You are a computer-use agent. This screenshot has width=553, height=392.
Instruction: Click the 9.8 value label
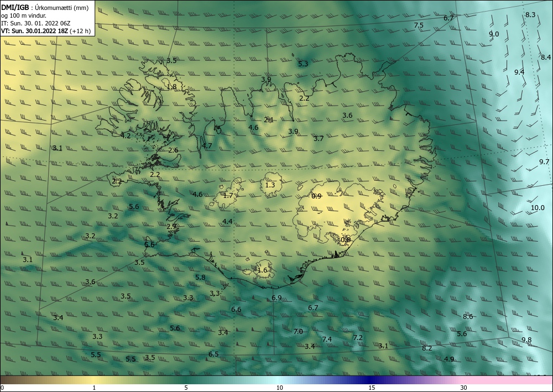[526, 340]
